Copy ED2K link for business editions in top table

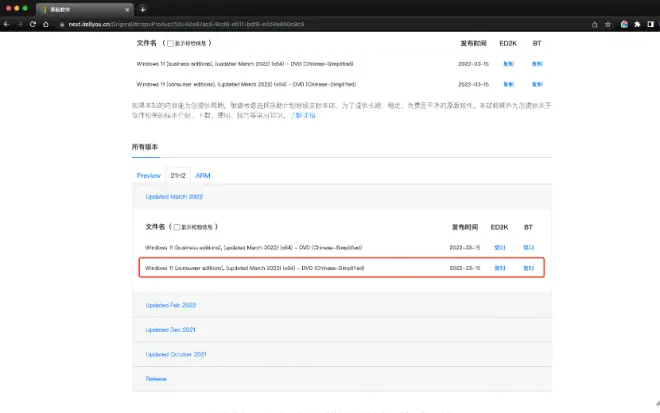508,64
